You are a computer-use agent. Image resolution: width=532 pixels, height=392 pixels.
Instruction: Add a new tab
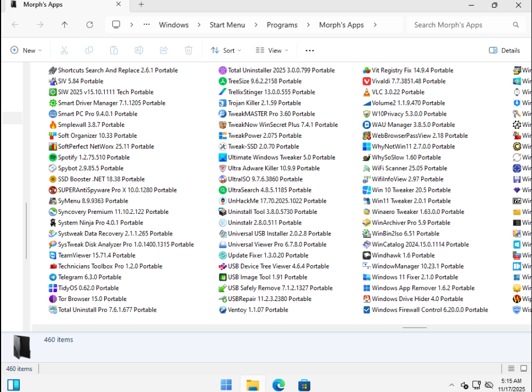coord(141,4)
